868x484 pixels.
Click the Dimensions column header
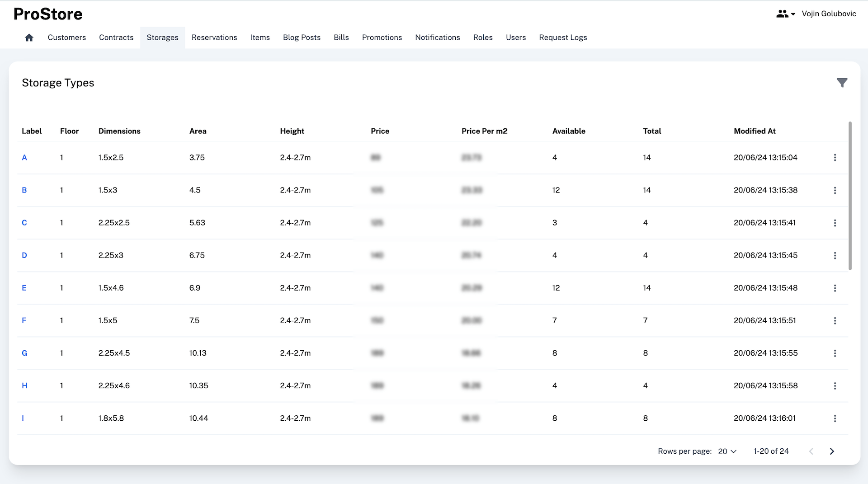pyautogui.click(x=119, y=131)
